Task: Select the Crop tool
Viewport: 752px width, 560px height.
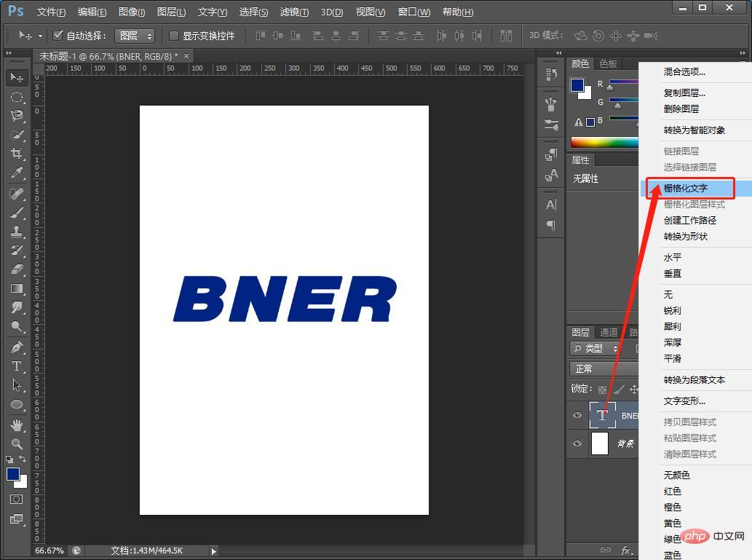Action: pyautogui.click(x=17, y=154)
